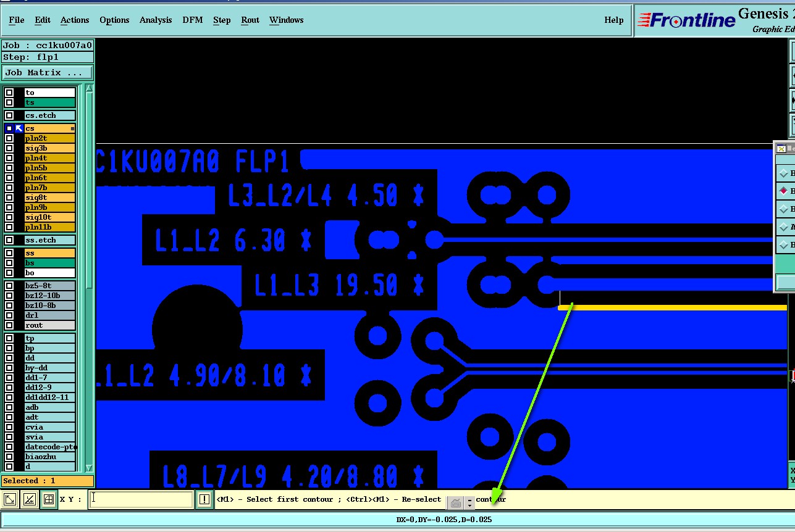Viewport: 795px width, 532px height.
Task: Open the Analysis menu
Action: (x=156, y=20)
